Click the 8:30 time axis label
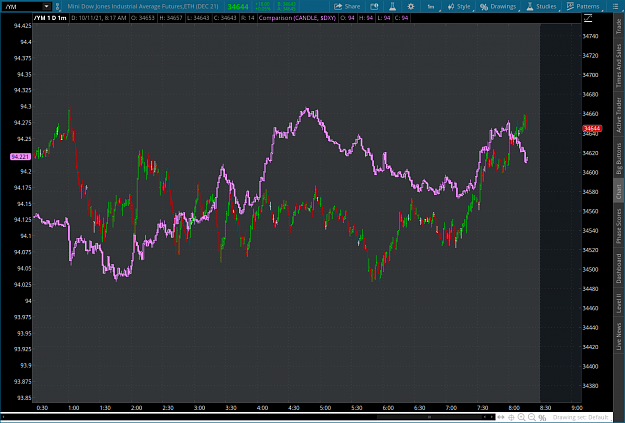Viewport: 625px width, 423px height. [x=545, y=408]
